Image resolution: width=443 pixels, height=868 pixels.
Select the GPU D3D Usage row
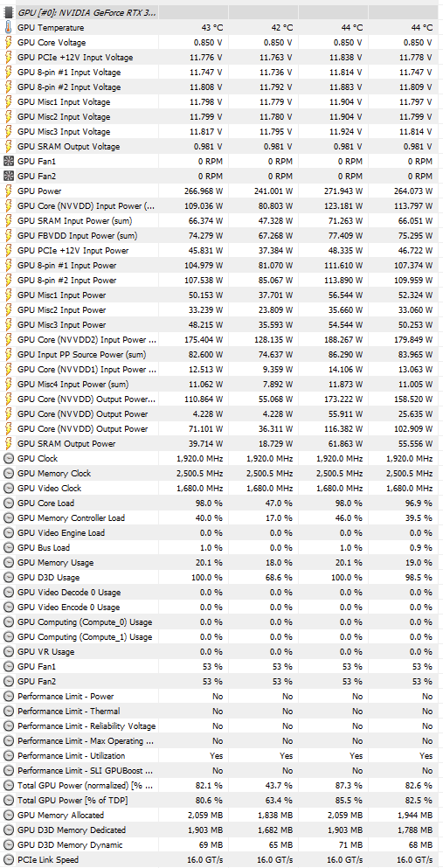(221, 578)
